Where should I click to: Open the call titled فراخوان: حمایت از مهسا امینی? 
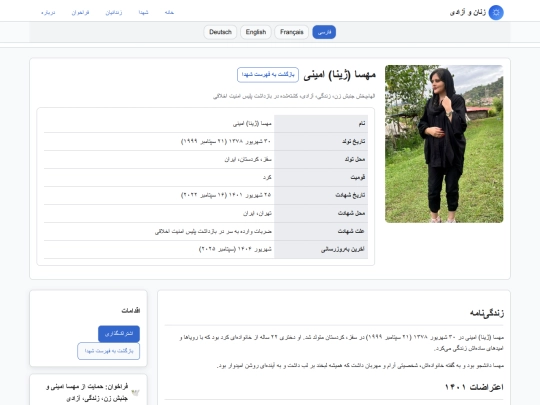click(x=87, y=392)
